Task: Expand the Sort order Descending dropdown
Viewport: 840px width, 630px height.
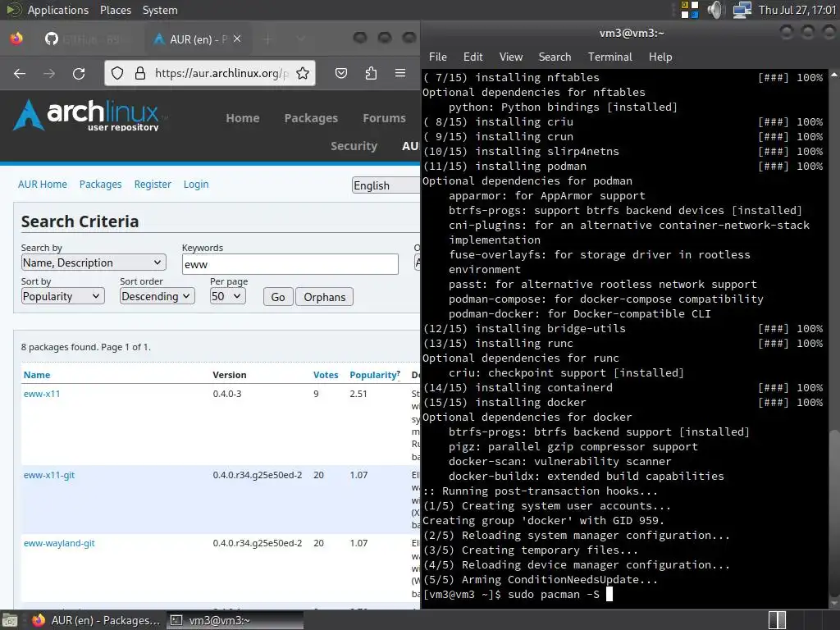Action: tap(157, 296)
